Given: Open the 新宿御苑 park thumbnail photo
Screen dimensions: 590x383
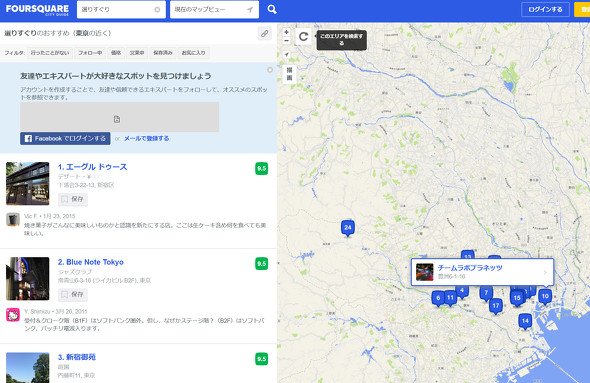Looking at the screenshot, I should (x=27, y=368).
